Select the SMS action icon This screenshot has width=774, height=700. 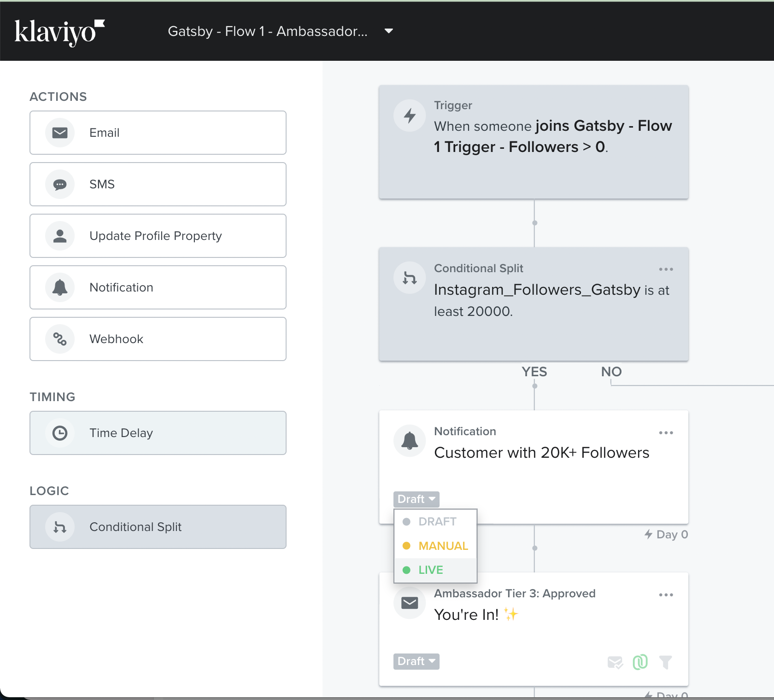(x=59, y=184)
